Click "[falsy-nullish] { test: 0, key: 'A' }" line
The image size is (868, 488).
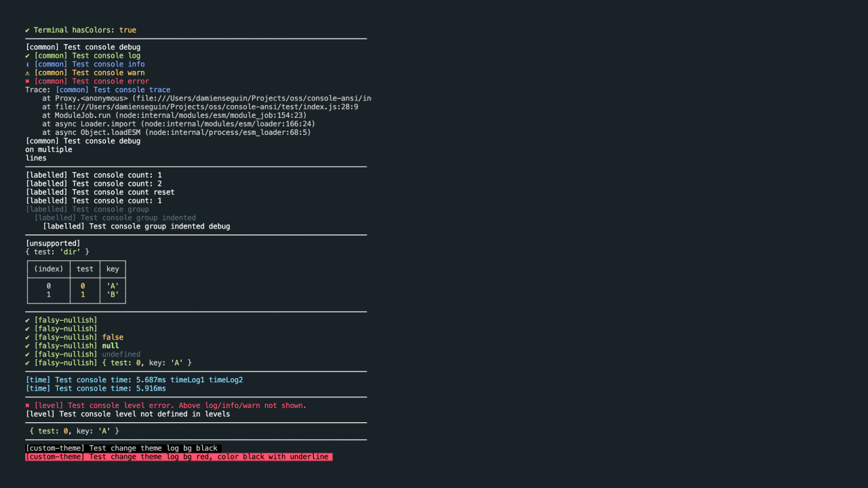tap(108, 363)
